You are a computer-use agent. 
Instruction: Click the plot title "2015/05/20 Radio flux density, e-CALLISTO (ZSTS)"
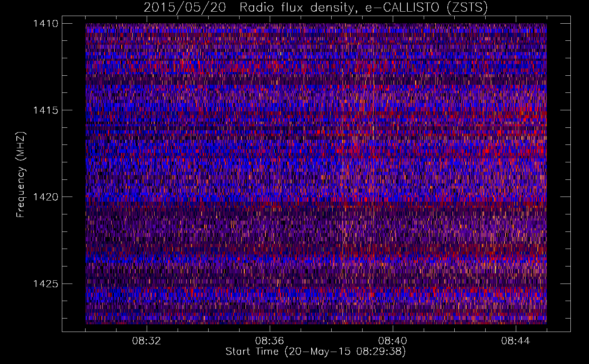coord(316,8)
